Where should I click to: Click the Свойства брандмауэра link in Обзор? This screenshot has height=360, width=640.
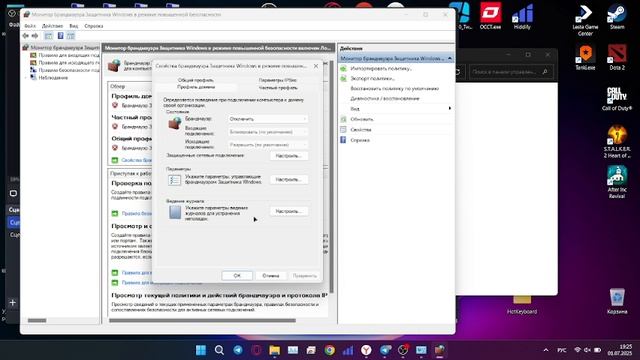pyautogui.click(x=137, y=160)
